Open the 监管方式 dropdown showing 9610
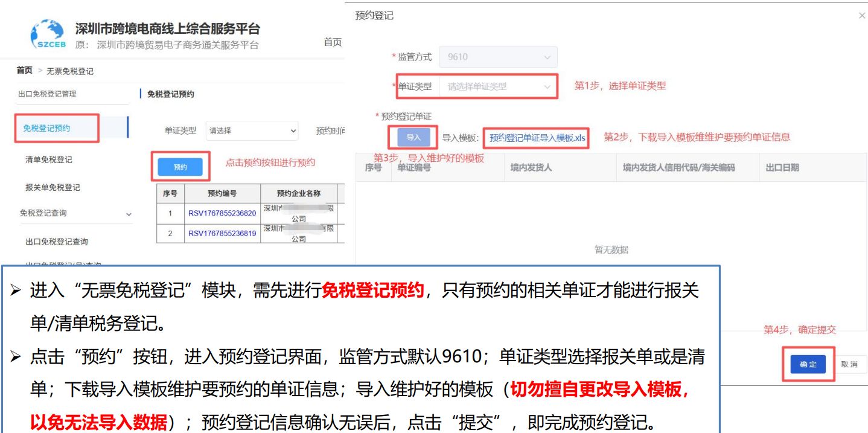This screenshot has height=433, width=868. click(498, 56)
